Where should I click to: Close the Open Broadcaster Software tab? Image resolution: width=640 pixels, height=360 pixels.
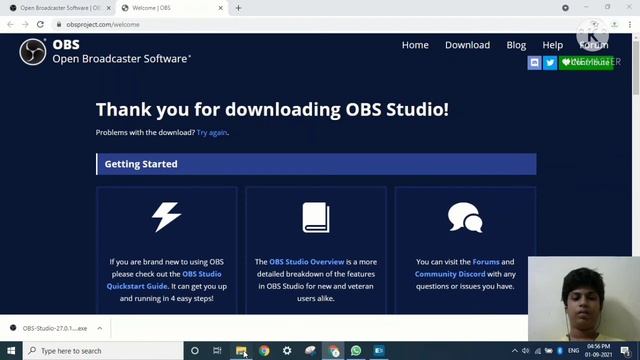109,8
